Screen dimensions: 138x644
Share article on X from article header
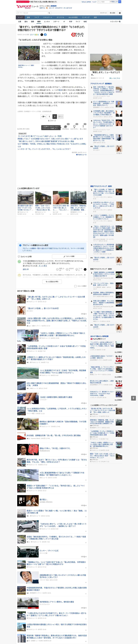42,35
